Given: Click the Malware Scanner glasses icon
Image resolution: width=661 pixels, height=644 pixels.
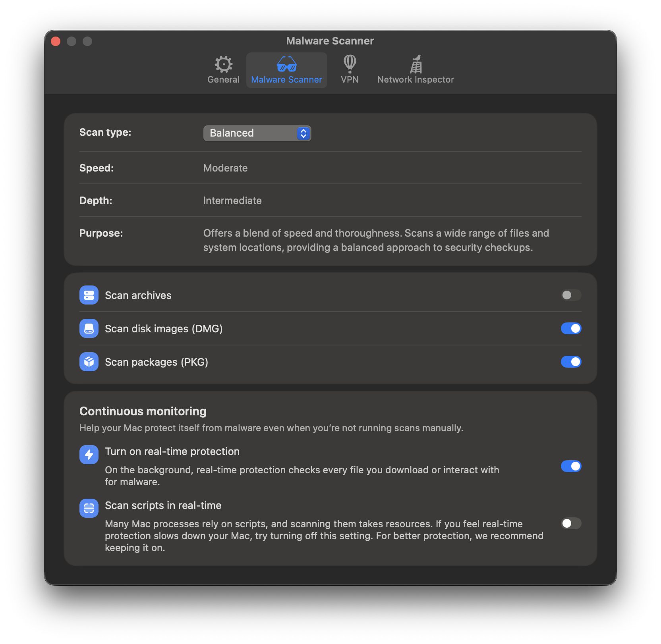Looking at the screenshot, I should pyautogui.click(x=286, y=64).
